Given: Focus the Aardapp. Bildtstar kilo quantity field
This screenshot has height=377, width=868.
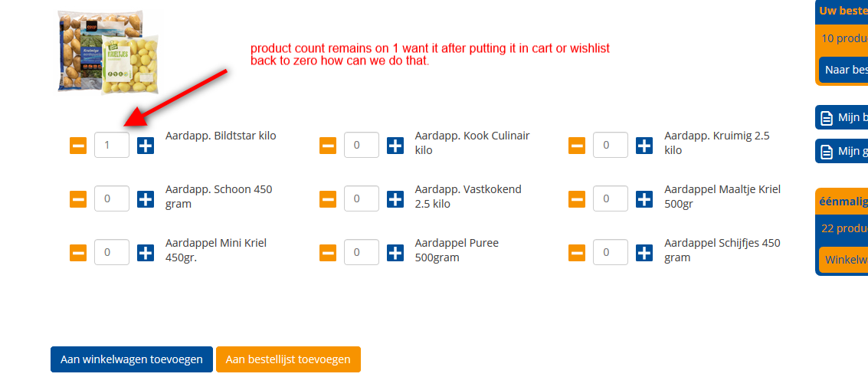Looking at the screenshot, I should [112, 145].
